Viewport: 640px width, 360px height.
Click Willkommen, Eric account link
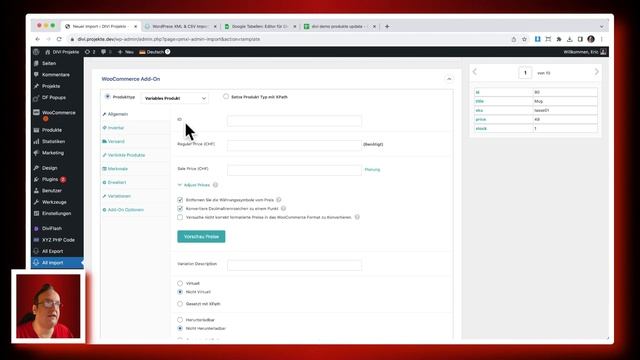point(584,52)
